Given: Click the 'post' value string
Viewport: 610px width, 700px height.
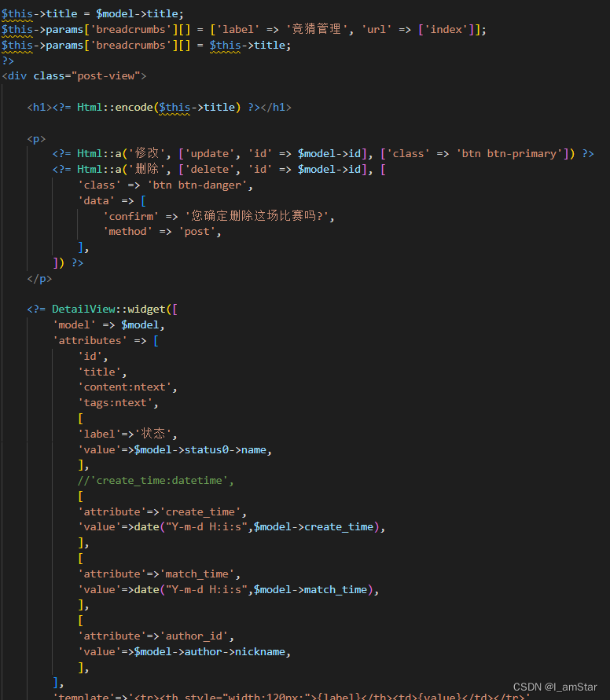Looking at the screenshot, I should 197,231.
